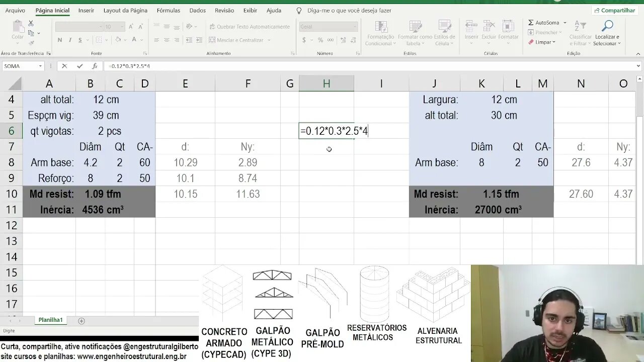The width and height of the screenshot is (644, 362).
Task: Click the currency dollar format icon
Action: point(304,40)
